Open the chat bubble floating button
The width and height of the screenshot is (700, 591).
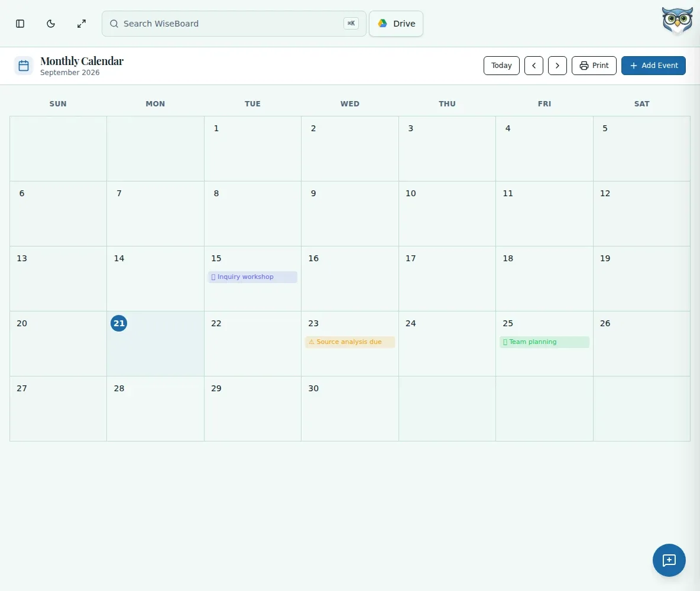tap(669, 560)
